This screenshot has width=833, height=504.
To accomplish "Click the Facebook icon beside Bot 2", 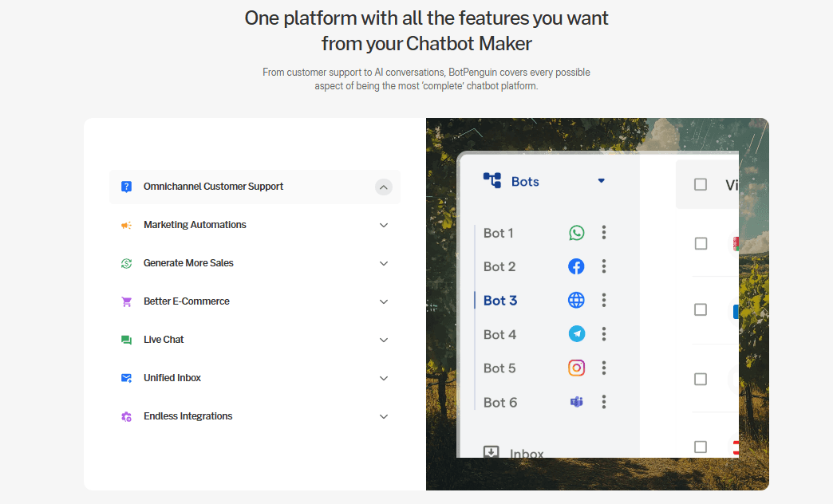I will [576, 266].
